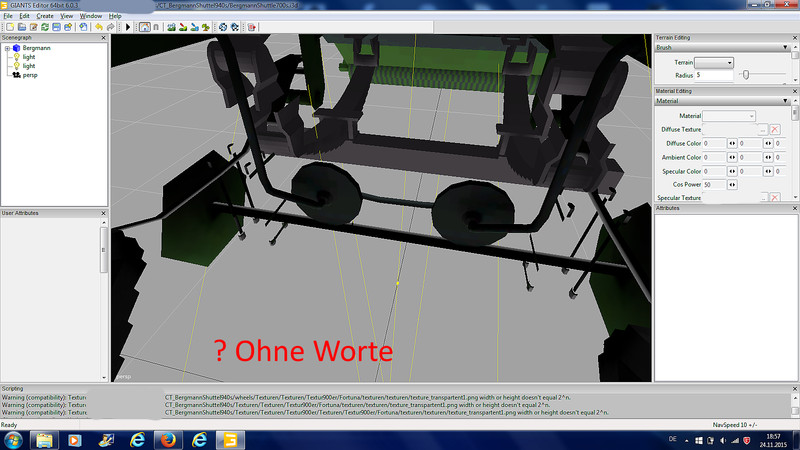The image size is (800, 450).
Task: Expand the Bergmann node in Scenegraph
Action: pos(6,48)
